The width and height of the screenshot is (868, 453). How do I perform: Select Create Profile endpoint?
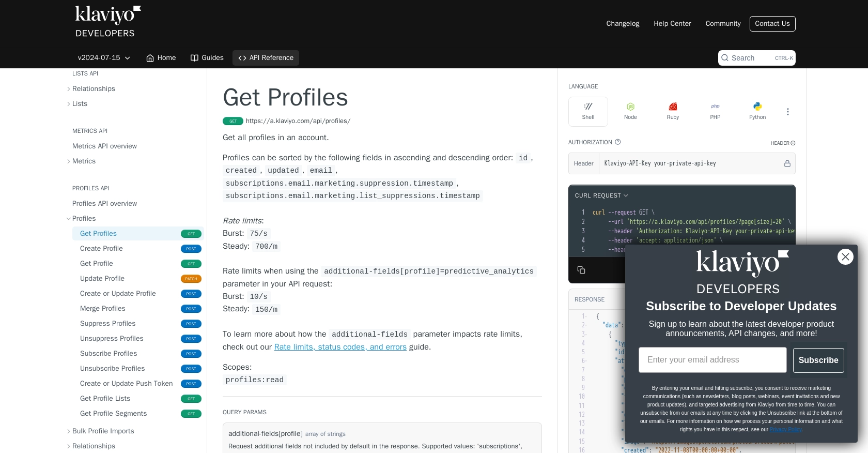point(138,249)
